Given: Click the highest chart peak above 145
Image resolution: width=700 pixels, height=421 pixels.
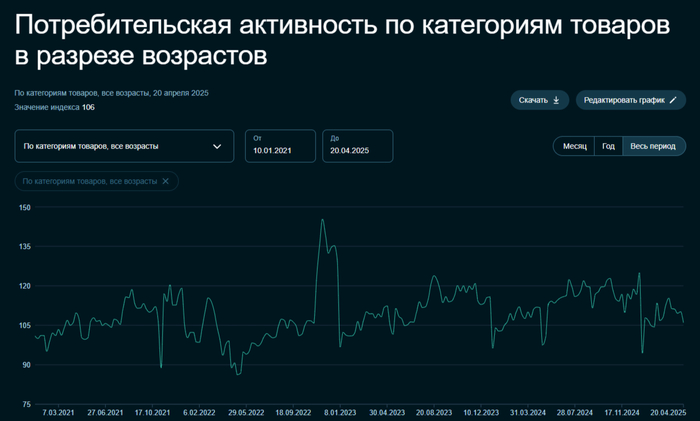Looking at the screenshot, I should [322, 220].
